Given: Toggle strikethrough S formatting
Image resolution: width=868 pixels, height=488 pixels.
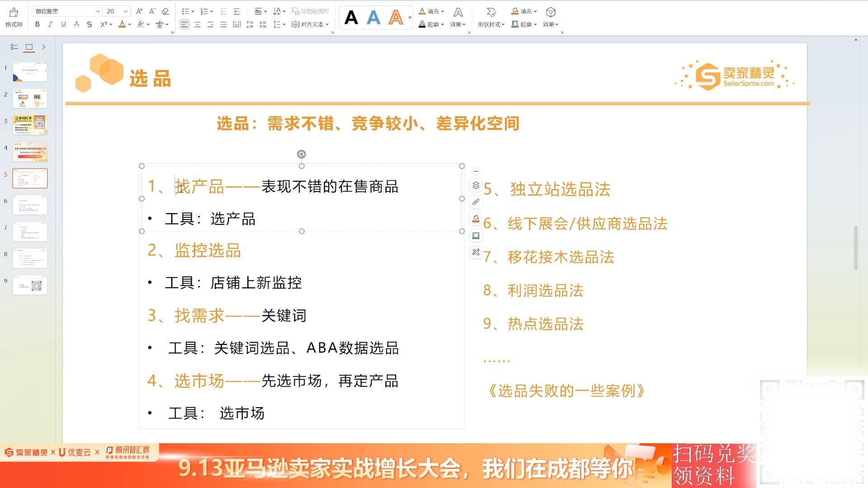Looking at the screenshot, I should [90, 24].
